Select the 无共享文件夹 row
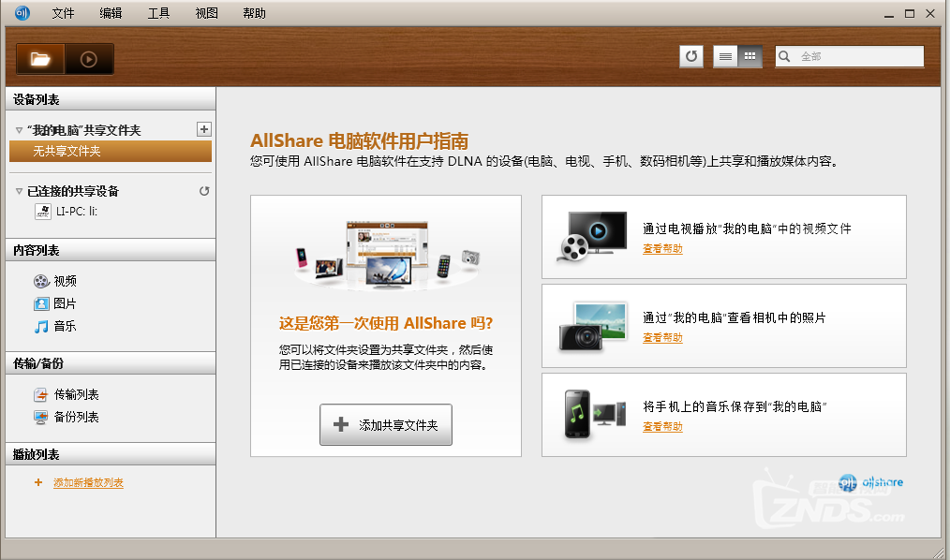This screenshot has width=950, height=560. point(111,152)
